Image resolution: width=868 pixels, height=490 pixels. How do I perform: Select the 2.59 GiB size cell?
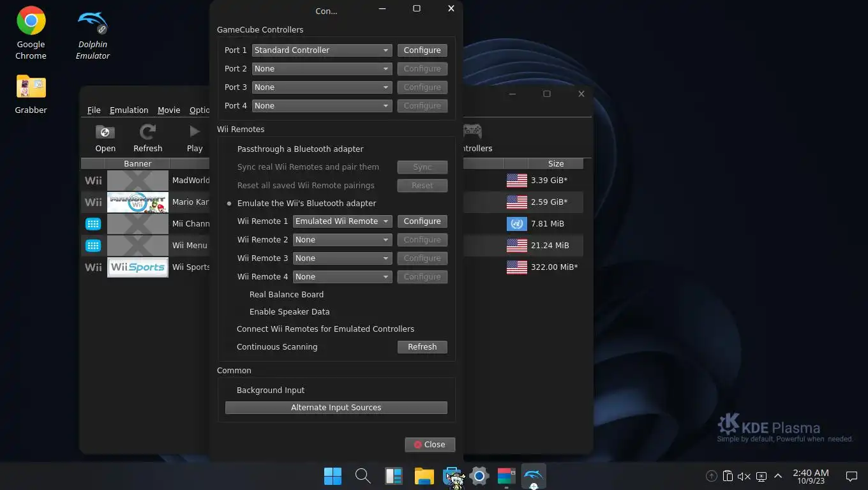(549, 202)
